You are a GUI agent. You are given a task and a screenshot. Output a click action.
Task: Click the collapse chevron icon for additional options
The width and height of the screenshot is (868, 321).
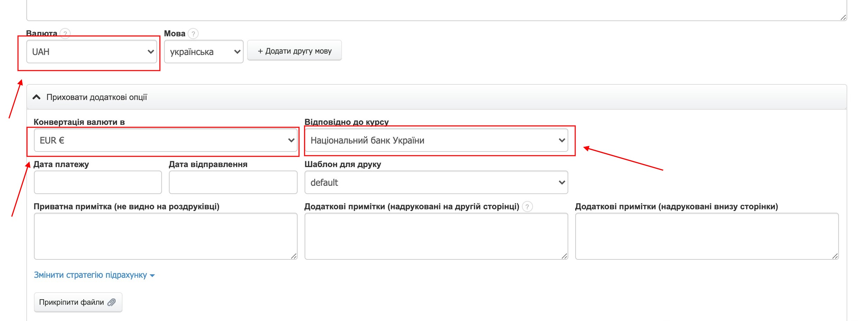coord(36,97)
